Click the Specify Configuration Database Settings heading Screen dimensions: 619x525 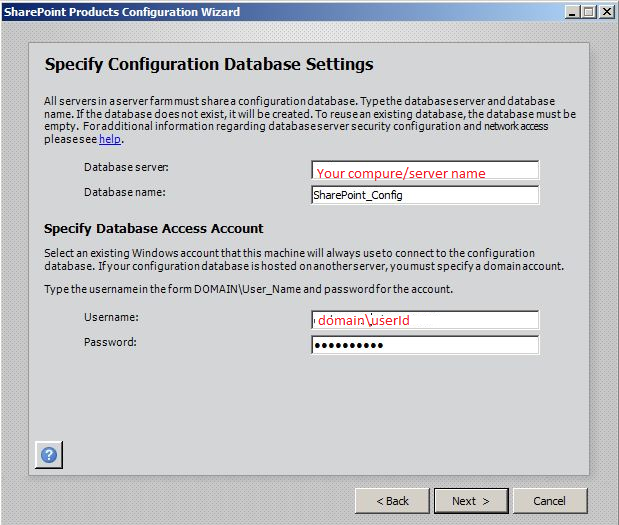[209, 65]
